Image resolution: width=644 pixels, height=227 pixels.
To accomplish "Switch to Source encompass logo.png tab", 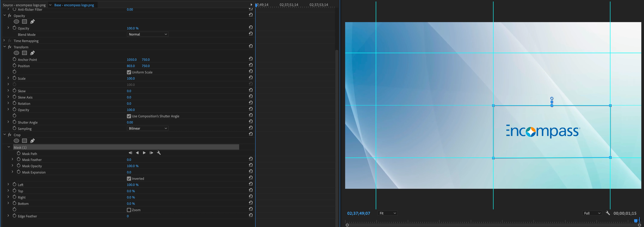I will [24, 5].
